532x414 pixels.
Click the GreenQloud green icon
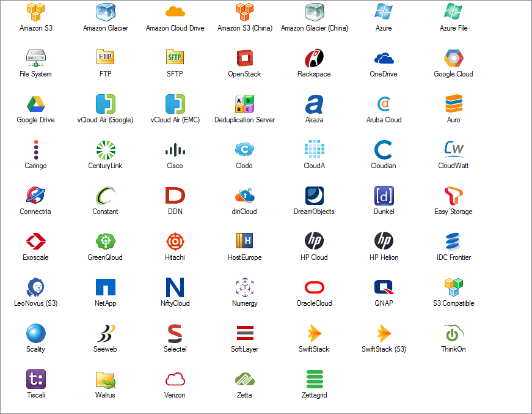[106, 241]
